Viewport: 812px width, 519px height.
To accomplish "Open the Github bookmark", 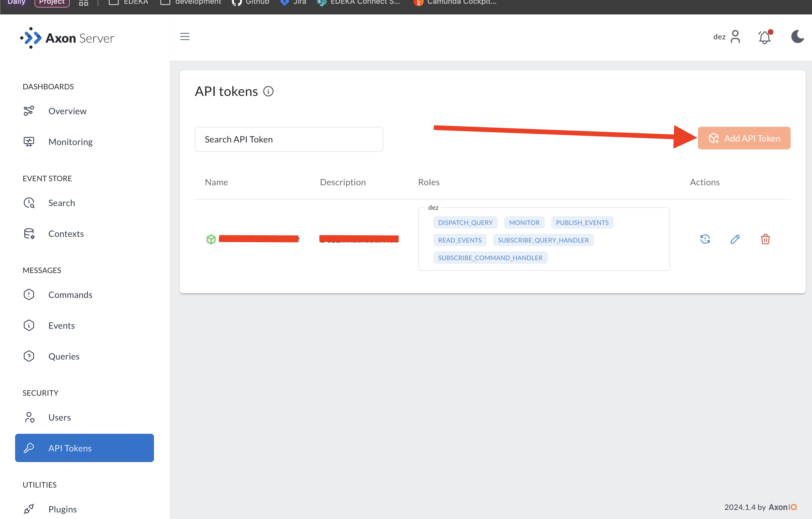I will [x=251, y=3].
